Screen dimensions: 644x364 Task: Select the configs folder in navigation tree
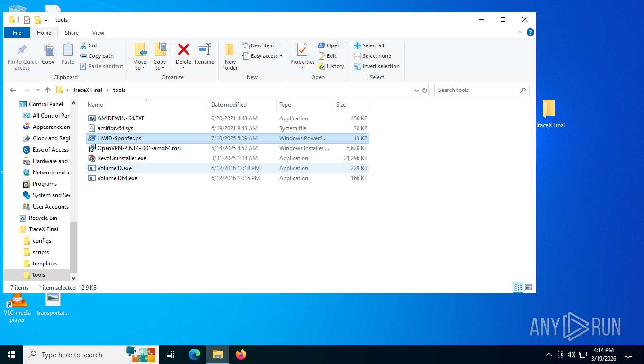click(42, 241)
